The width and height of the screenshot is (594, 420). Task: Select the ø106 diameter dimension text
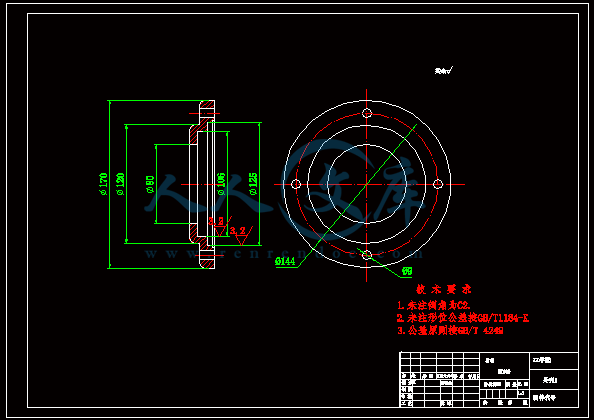pos(221,184)
